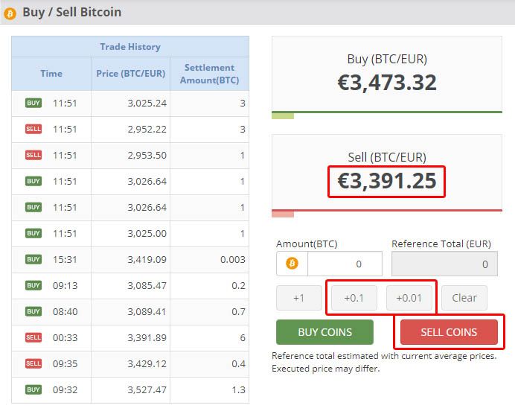
Task: Add 0.01 BTC with the +0.01 button
Action: click(x=409, y=298)
